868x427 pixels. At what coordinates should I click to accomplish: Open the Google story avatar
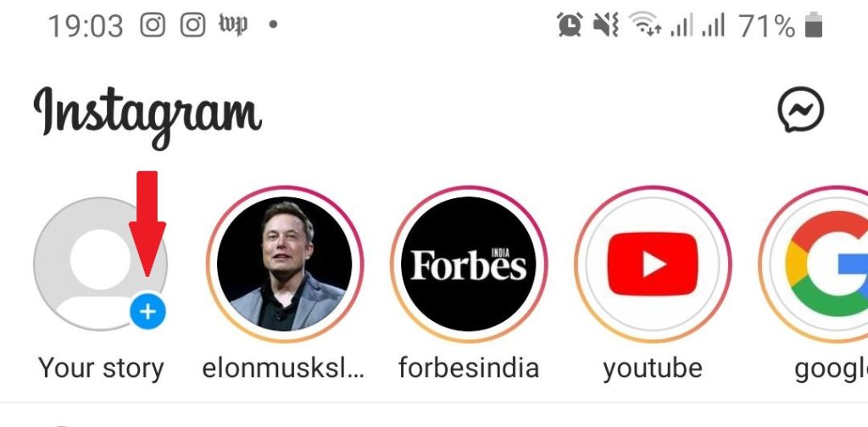[x=814, y=263]
